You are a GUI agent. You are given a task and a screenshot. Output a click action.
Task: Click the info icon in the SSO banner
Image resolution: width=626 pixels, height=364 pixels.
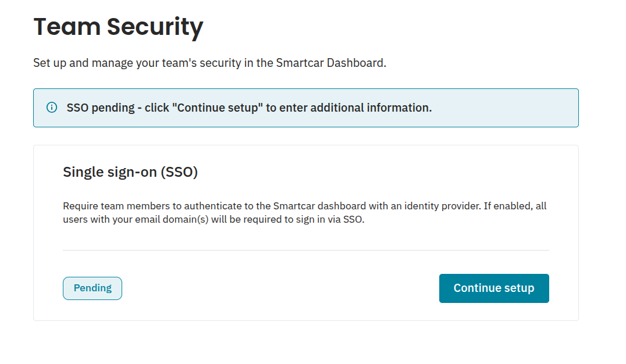(x=52, y=108)
